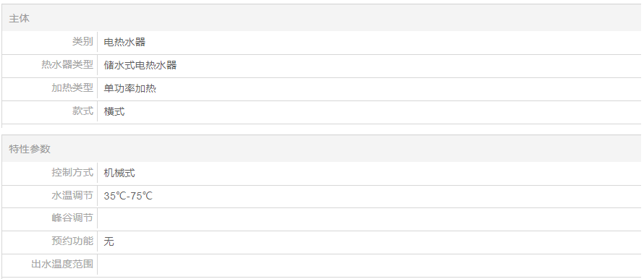Select the 类别 label
This screenshot has width=644, height=279.
[82, 41]
